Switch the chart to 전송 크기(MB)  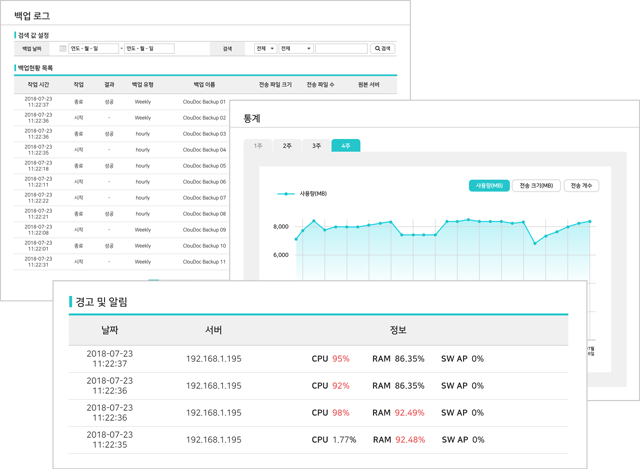[534, 186]
